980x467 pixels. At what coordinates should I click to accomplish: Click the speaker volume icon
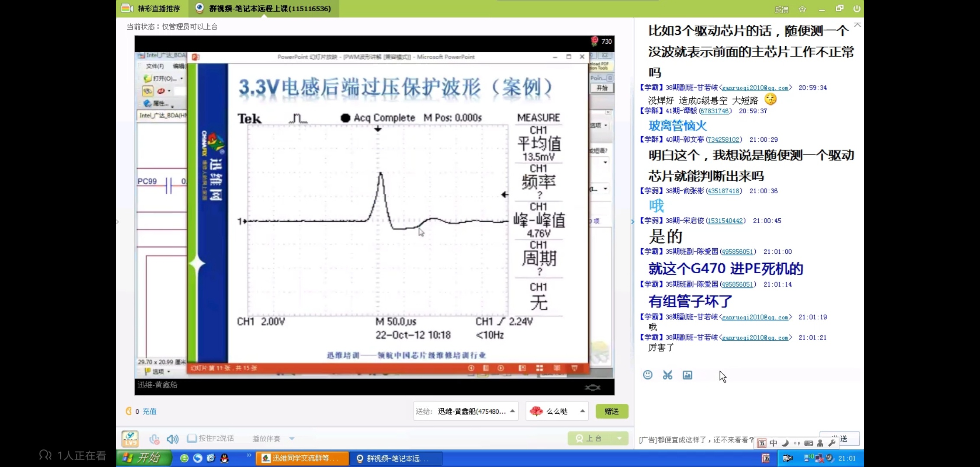tap(172, 439)
